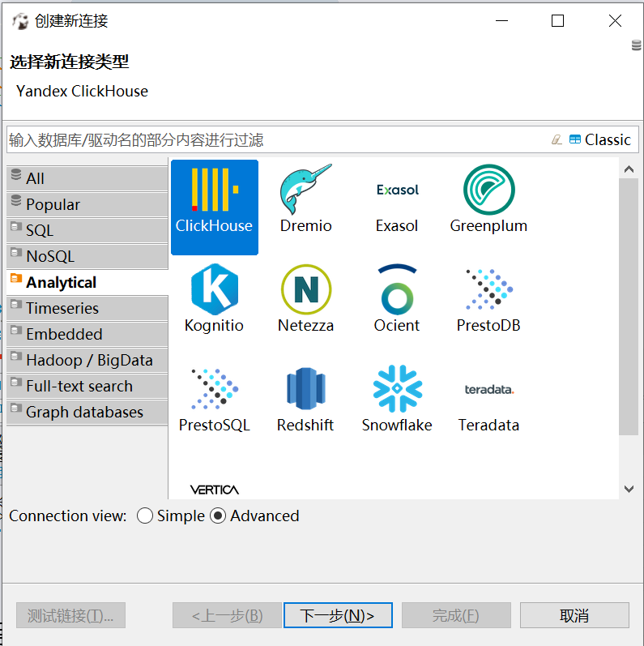Switch to the SQL category
The width and height of the screenshot is (644, 646).
pyautogui.click(x=87, y=230)
